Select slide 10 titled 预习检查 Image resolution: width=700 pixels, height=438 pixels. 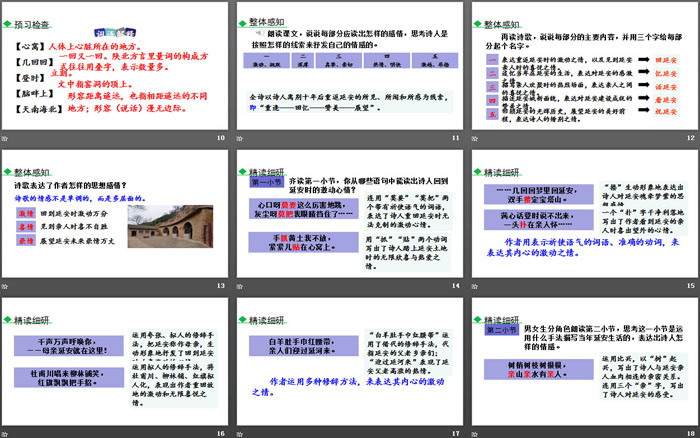coord(115,66)
